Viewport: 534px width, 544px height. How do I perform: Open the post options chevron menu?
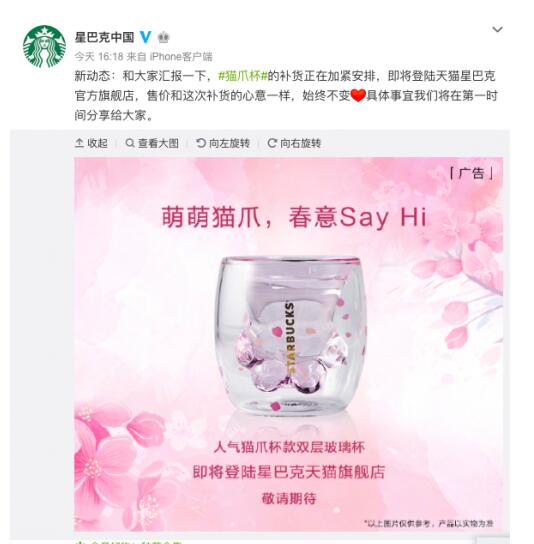point(497,29)
